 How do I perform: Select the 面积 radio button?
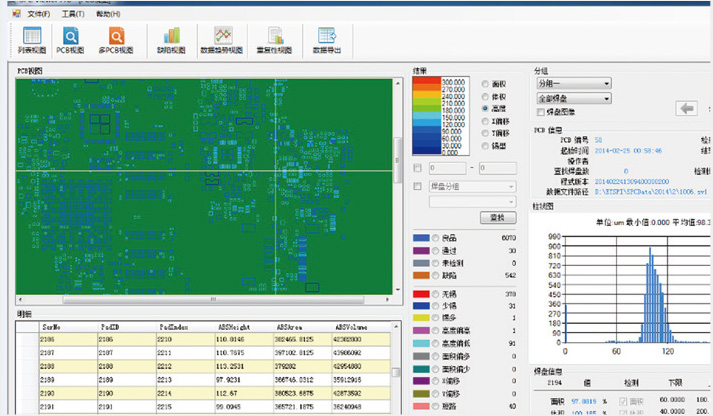point(486,83)
